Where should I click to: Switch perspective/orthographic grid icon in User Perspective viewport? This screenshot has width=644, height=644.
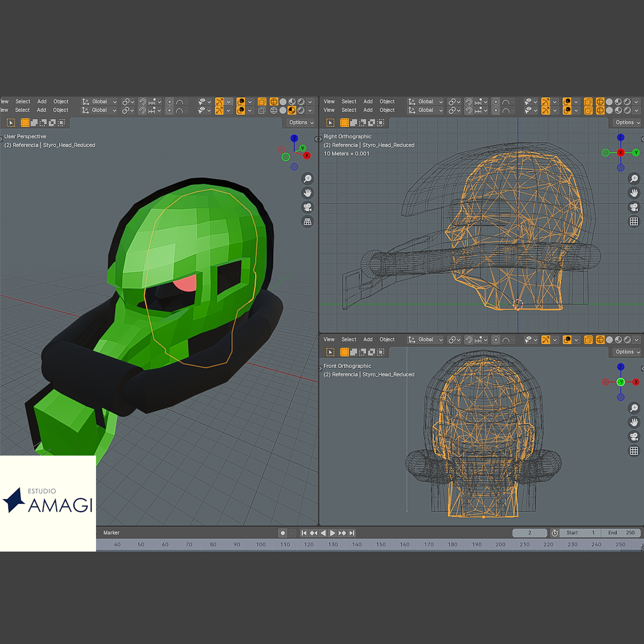307,222
